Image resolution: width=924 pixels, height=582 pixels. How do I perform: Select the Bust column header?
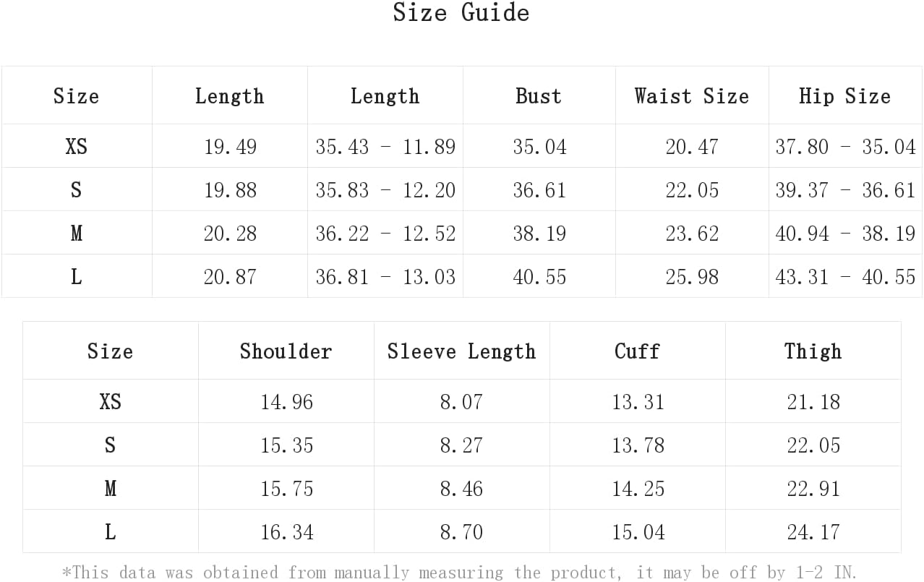539,96
